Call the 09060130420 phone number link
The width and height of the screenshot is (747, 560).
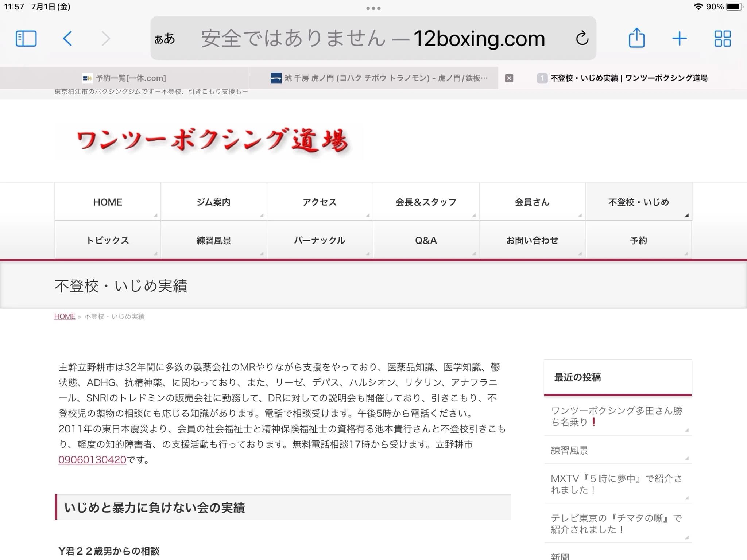pyautogui.click(x=92, y=460)
